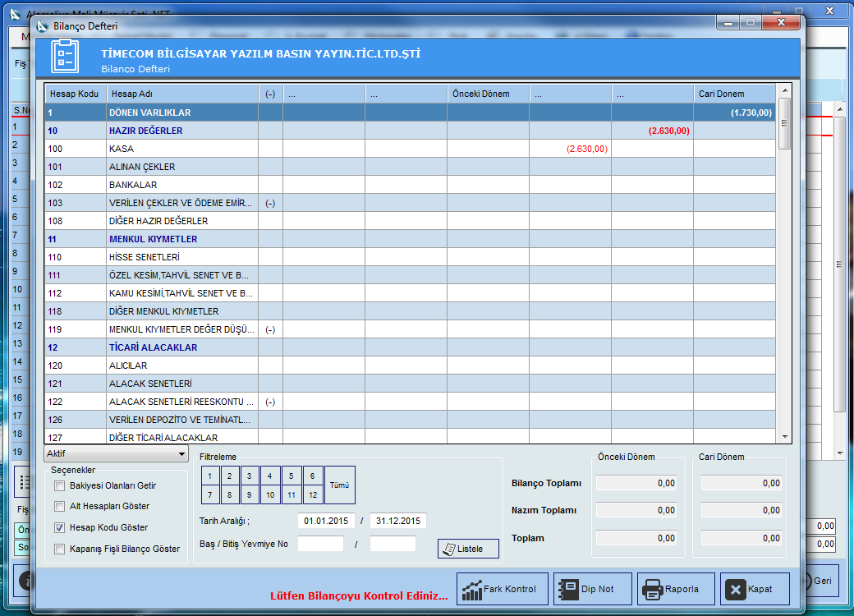
Task: Click the Hesap Adı column header
Action: [182, 94]
